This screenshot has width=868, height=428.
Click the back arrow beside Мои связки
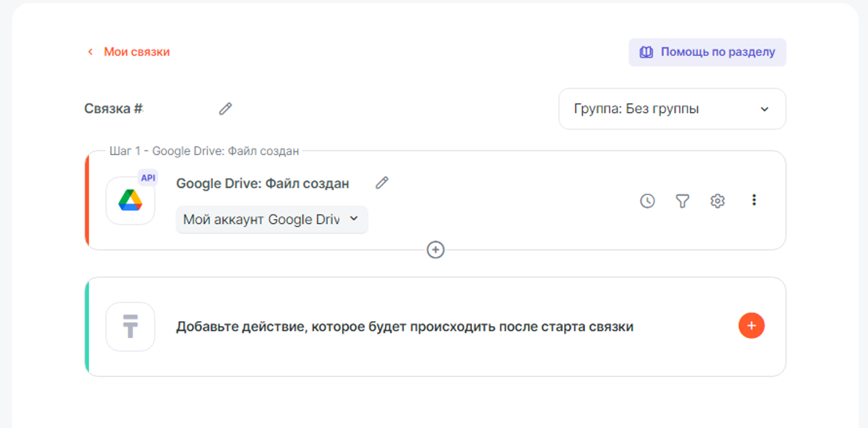tap(90, 52)
